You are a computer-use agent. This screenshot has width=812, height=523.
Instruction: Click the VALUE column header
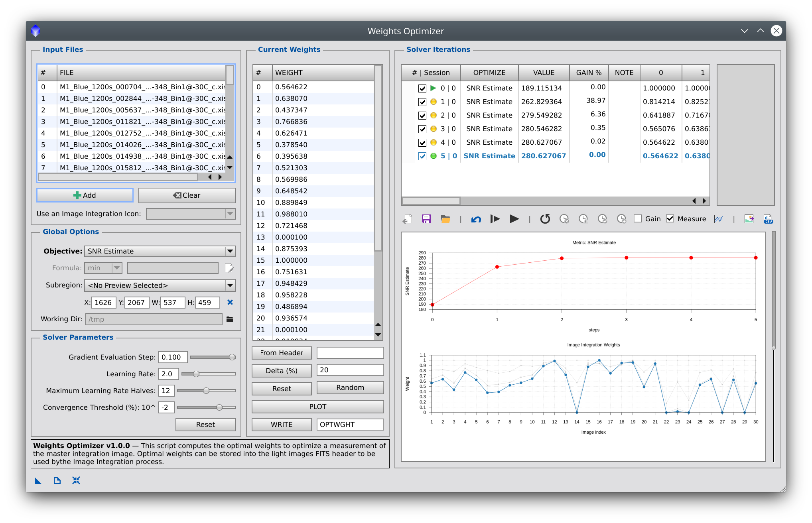click(544, 73)
